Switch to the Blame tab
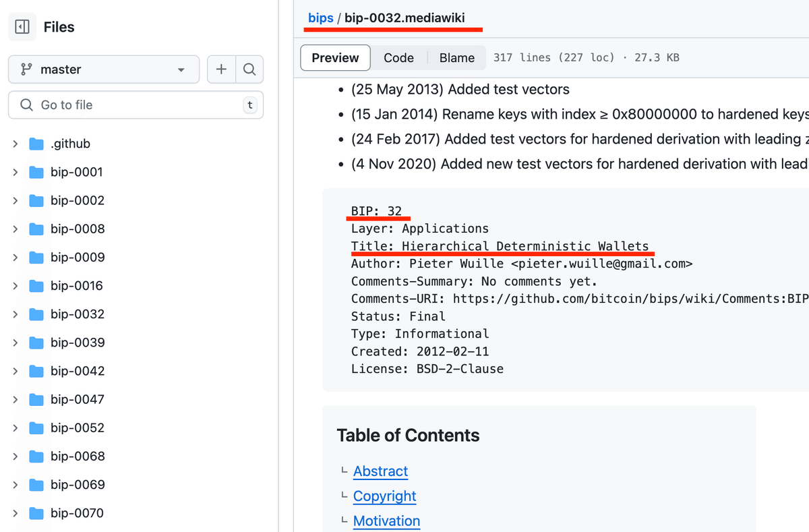 coord(456,58)
